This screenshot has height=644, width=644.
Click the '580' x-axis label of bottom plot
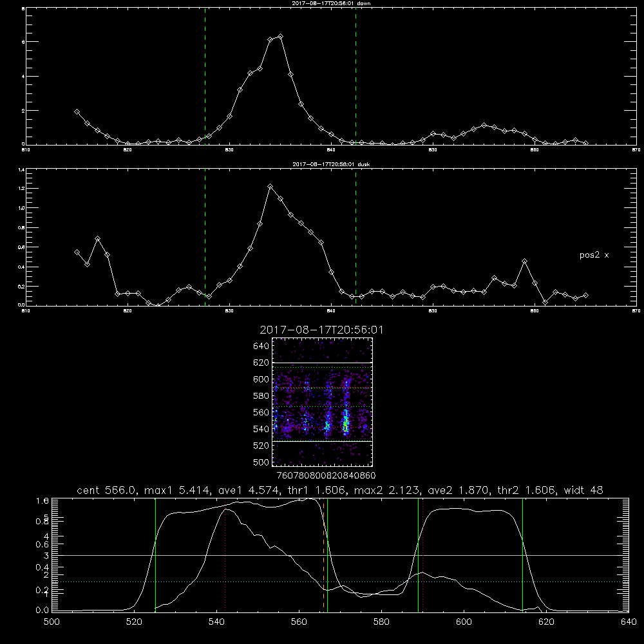pyautogui.click(x=381, y=622)
